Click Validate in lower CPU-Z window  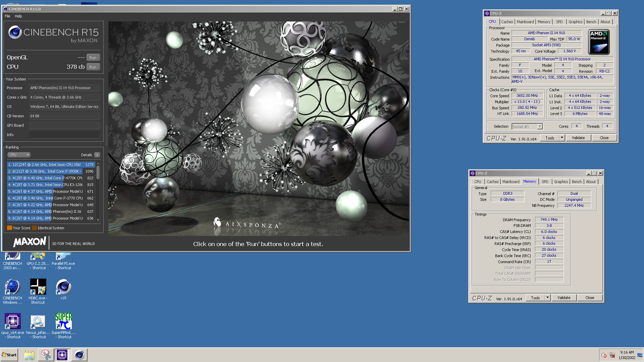coord(564,298)
